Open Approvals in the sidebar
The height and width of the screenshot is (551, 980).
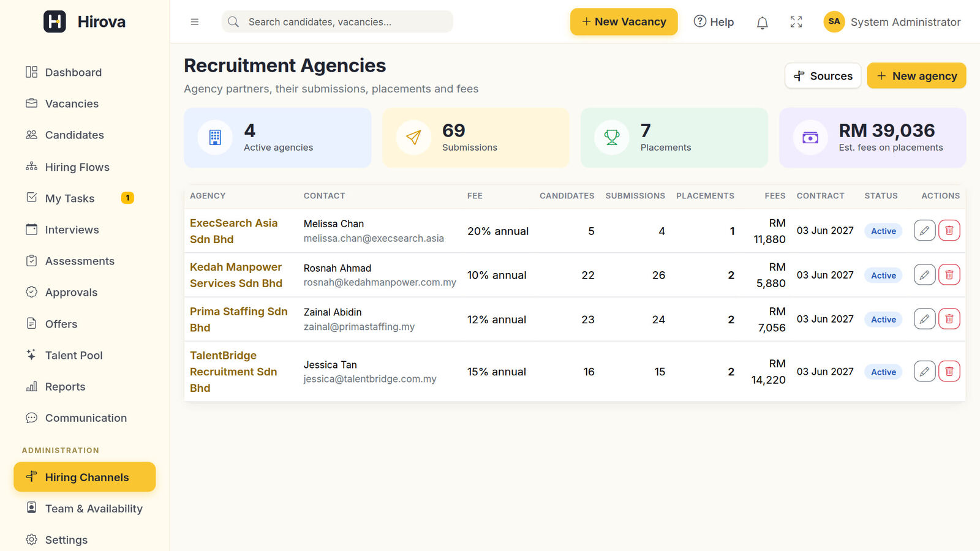coord(85,292)
